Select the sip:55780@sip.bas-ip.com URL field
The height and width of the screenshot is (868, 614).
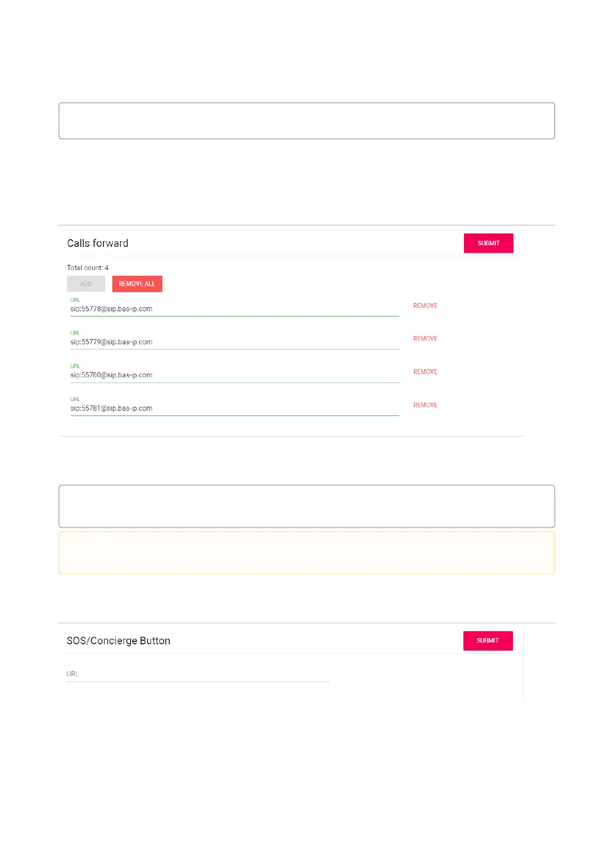[235, 375]
